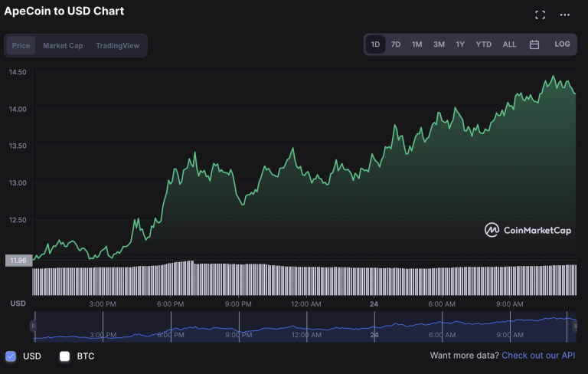Enable the BTC currency checkbox
This screenshot has height=374, width=588.
pyautogui.click(x=64, y=356)
